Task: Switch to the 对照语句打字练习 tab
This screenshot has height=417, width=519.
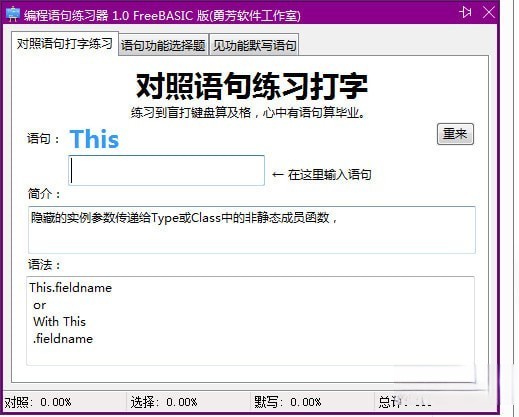Action: tap(65, 44)
